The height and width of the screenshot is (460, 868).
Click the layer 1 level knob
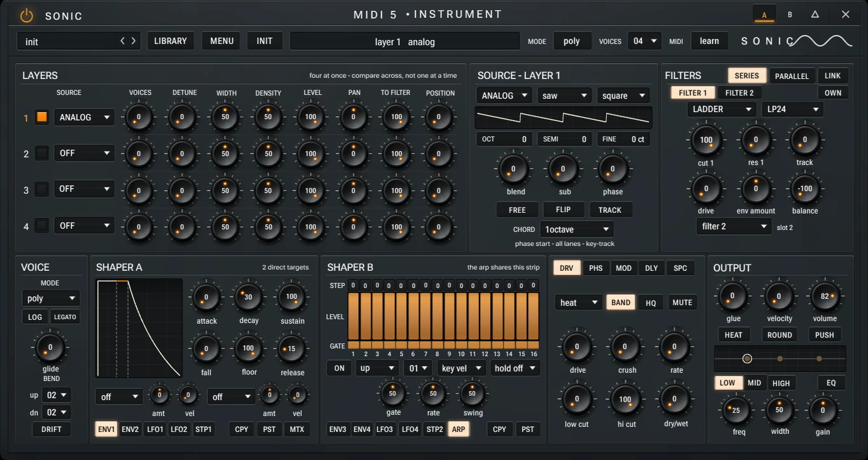[x=311, y=117]
